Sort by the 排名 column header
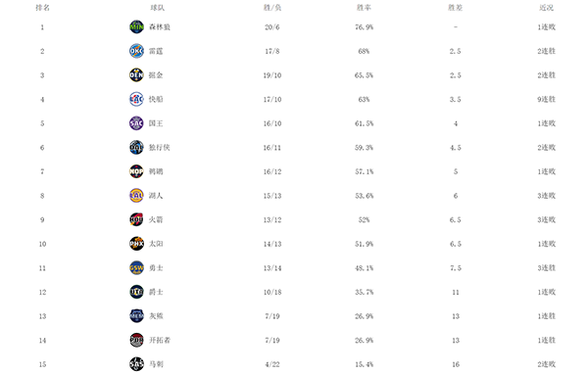 [42, 8]
